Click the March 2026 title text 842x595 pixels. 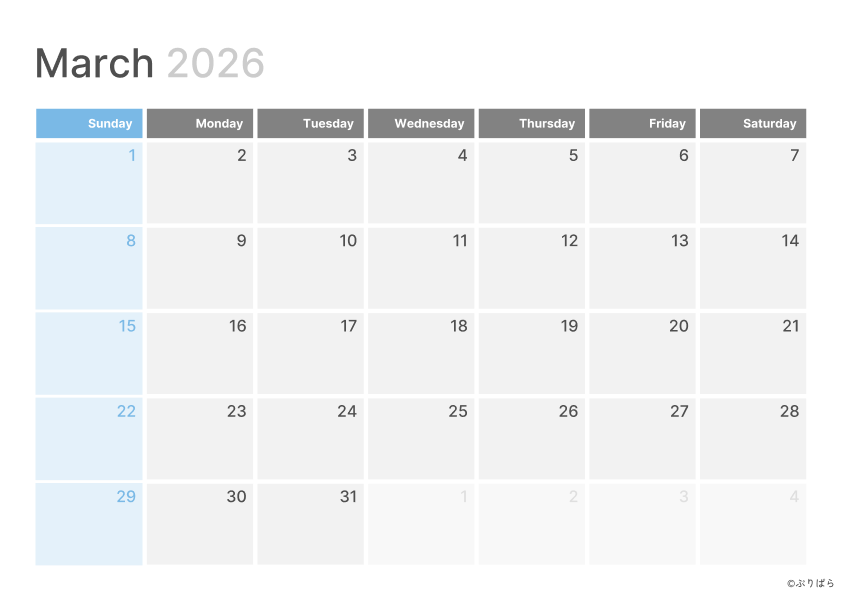(x=150, y=63)
